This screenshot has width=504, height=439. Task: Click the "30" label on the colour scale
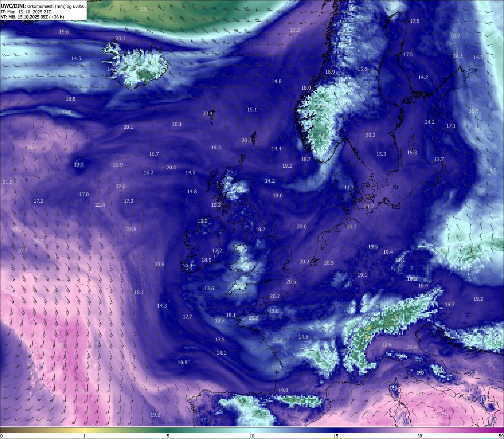pos(420,436)
